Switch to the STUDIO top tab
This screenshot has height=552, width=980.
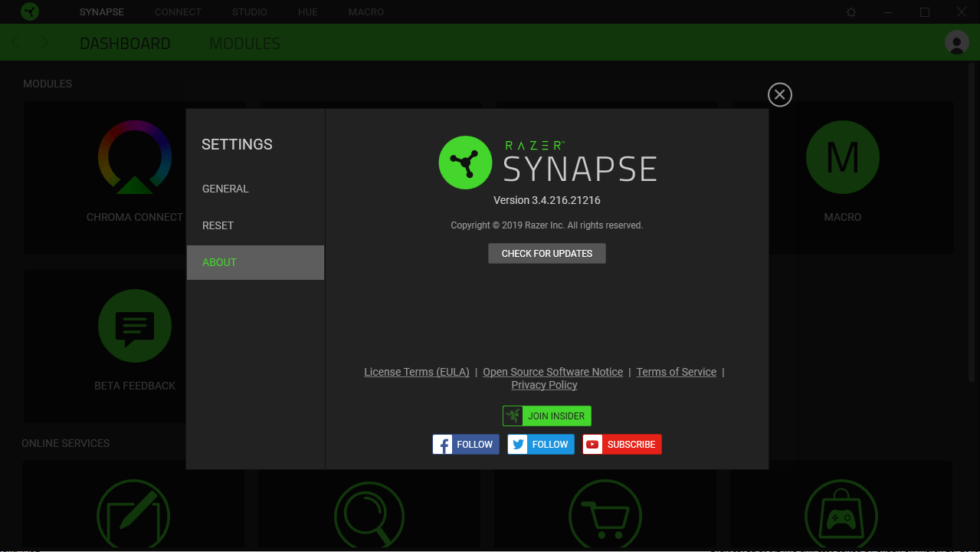coord(250,12)
